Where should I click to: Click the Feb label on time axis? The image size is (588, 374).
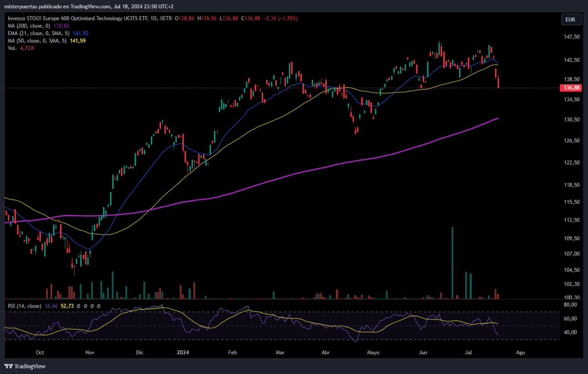233,353
